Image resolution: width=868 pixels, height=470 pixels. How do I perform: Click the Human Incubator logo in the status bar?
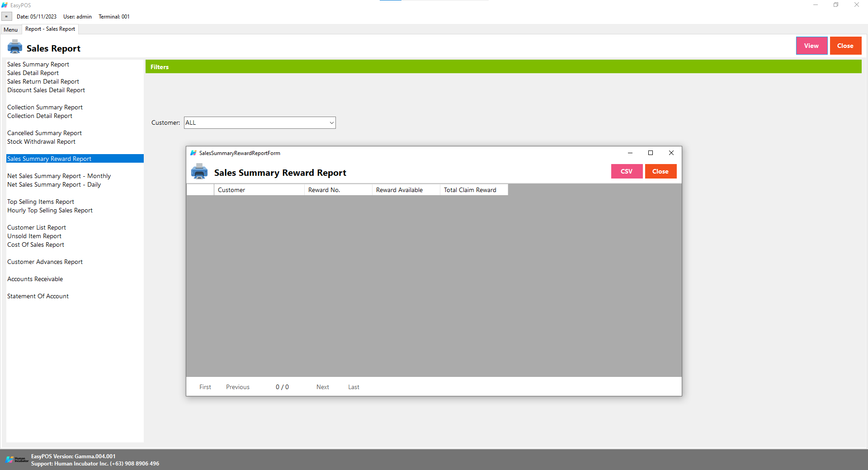tap(17, 460)
